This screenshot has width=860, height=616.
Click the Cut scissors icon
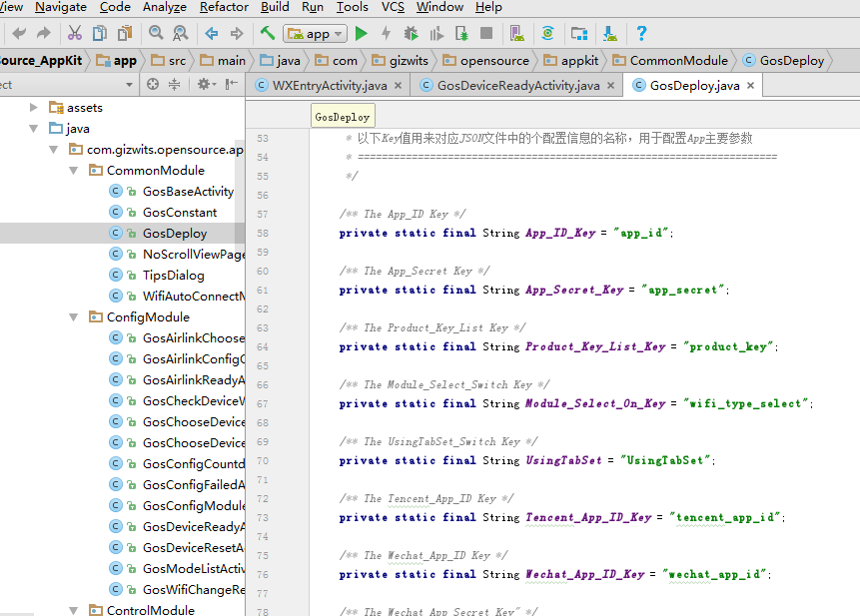pos(75,34)
